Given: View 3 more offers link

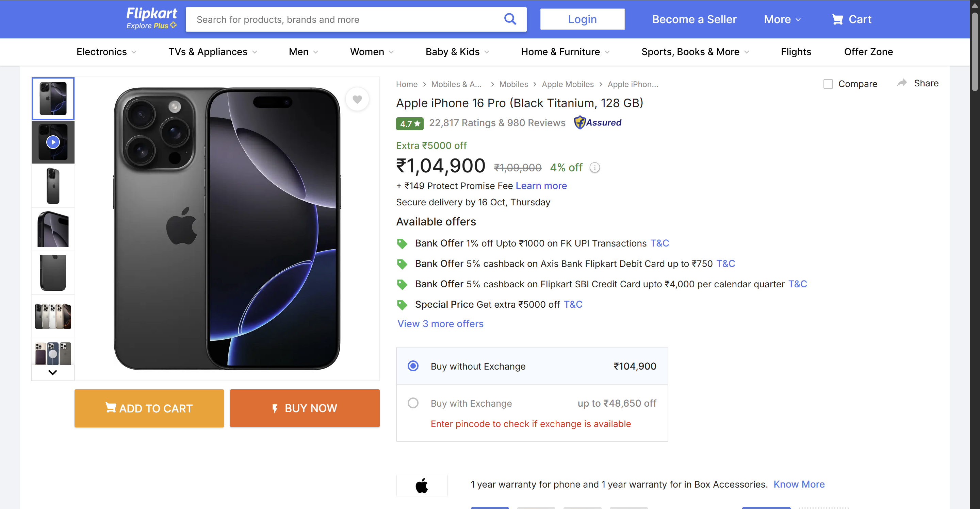Looking at the screenshot, I should 440,323.
